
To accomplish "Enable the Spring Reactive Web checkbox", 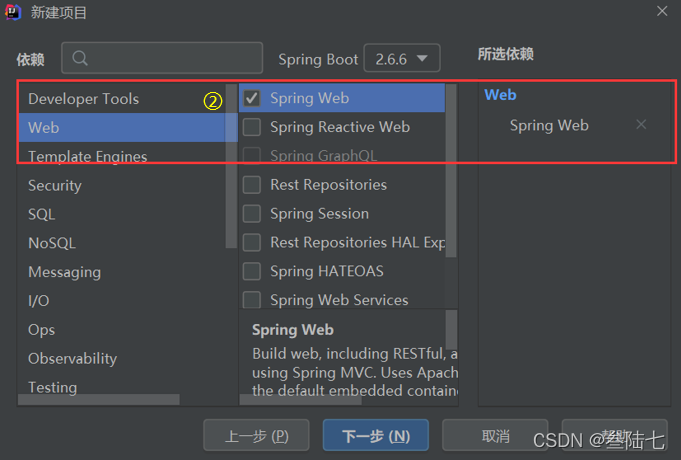I will tap(252, 127).
